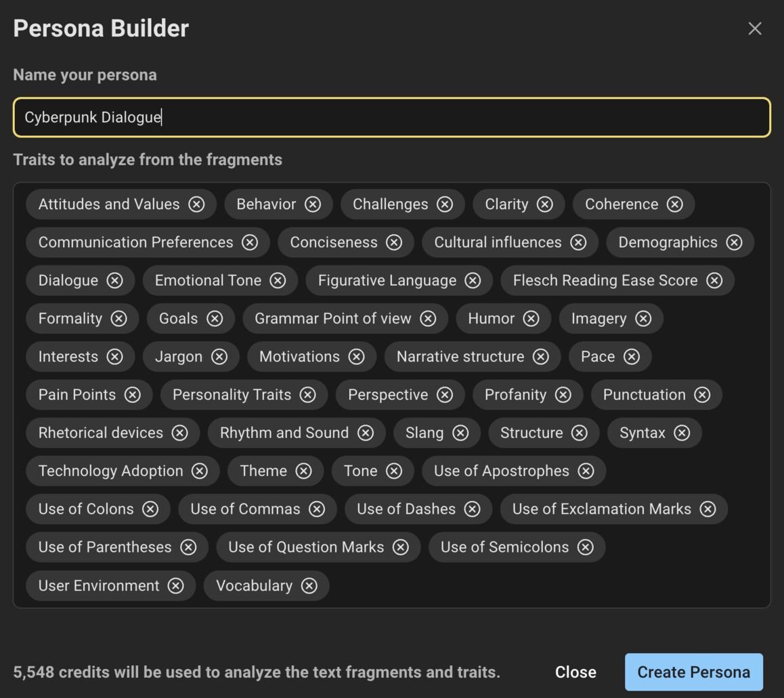The image size is (784, 698).
Task: Remove the Emotional Tone trait
Action: (277, 280)
